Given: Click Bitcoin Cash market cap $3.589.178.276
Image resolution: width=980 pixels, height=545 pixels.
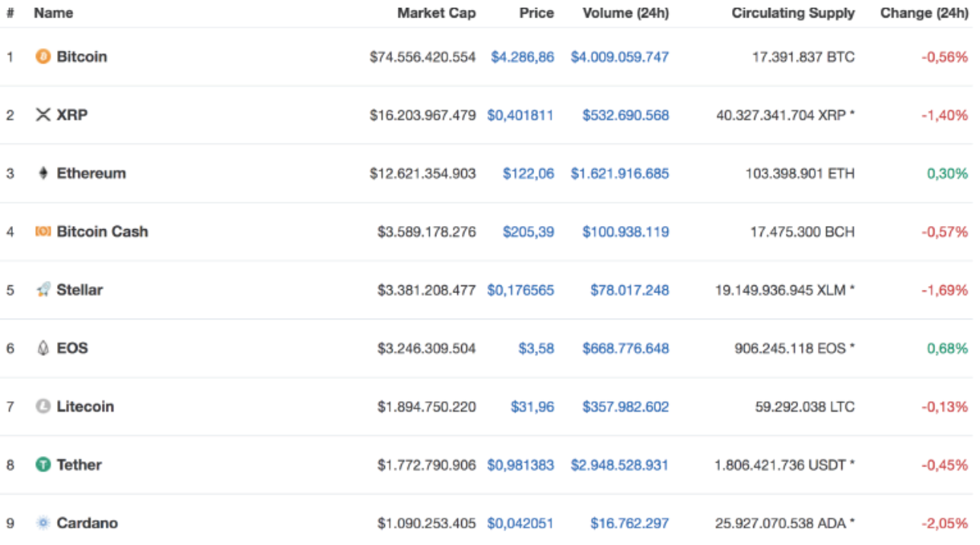Looking at the screenshot, I should tap(427, 231).
